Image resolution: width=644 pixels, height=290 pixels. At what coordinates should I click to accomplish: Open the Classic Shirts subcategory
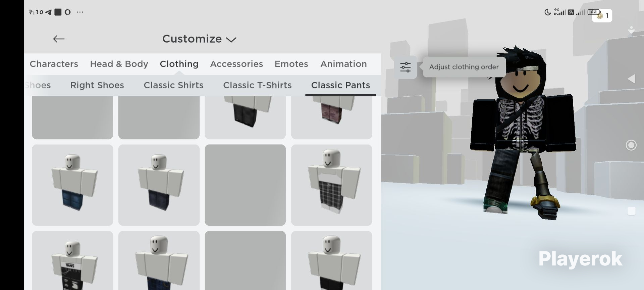173,85
